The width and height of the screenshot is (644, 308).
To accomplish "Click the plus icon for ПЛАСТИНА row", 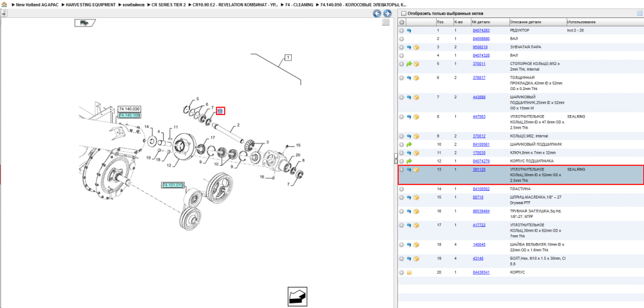I will click(x=402, y=189).
